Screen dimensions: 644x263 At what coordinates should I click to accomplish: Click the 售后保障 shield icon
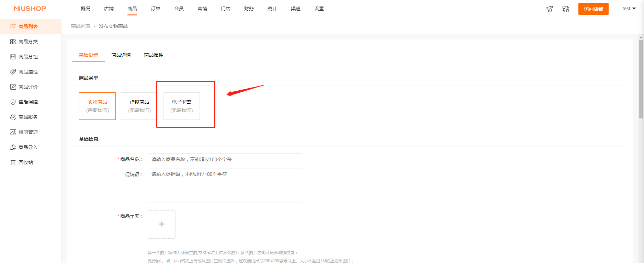(13, 102)
